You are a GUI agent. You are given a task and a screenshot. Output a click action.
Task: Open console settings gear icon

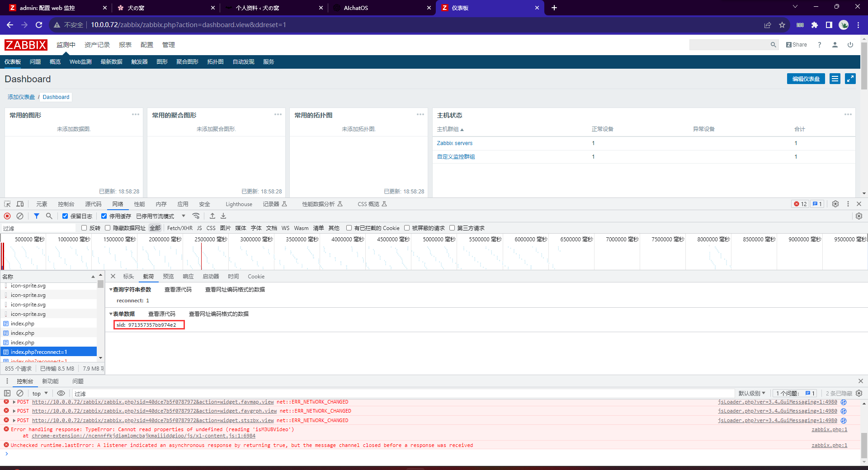859,393
